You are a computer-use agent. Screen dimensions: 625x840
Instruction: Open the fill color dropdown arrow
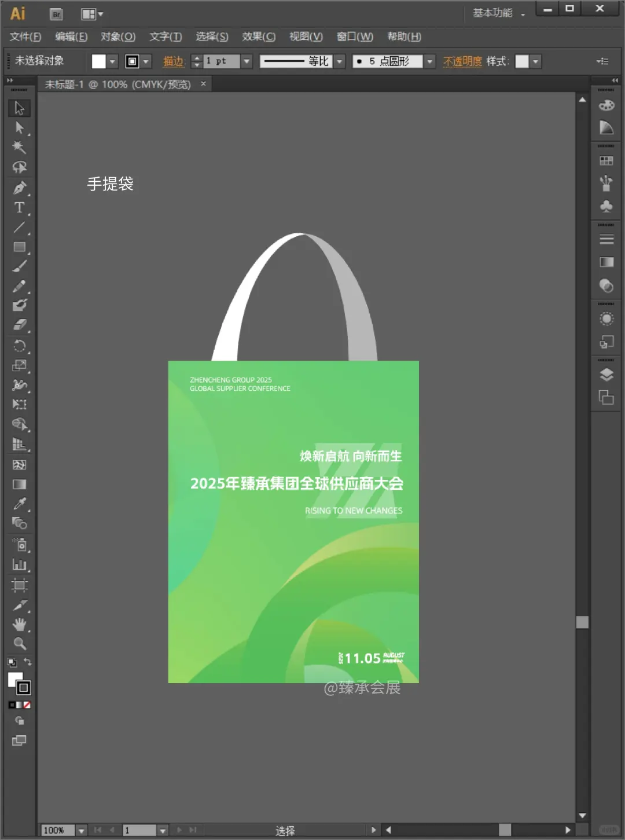pos(113,61)
